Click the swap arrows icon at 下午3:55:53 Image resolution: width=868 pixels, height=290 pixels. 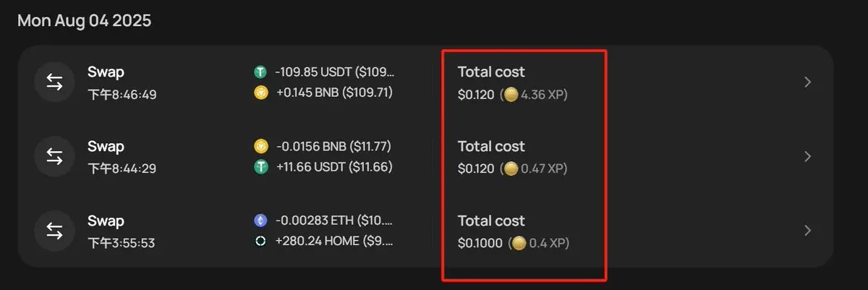[54, 231]
